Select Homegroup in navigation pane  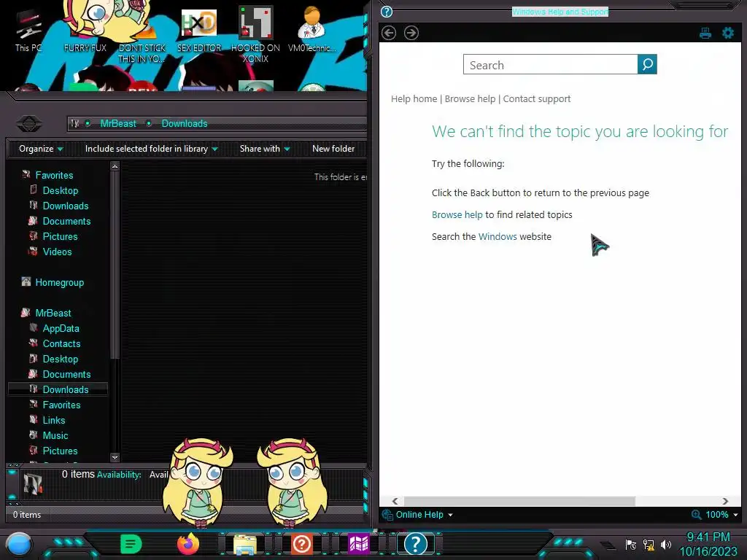point(59,282)
